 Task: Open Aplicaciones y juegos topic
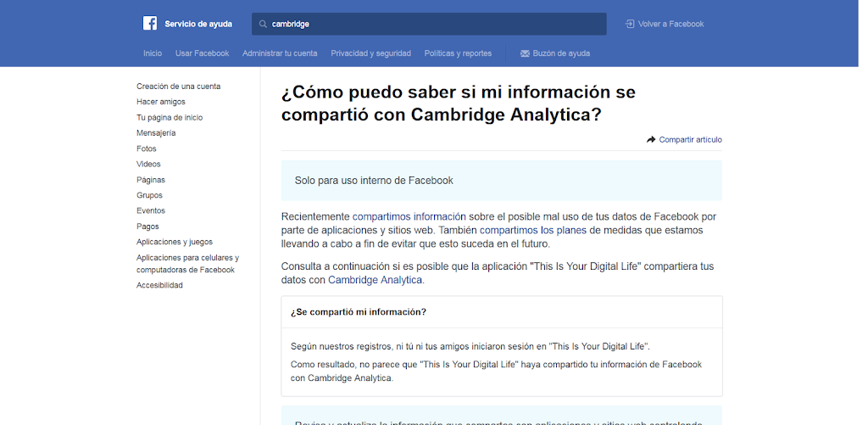pyautogui.click(x=175, y=242)
